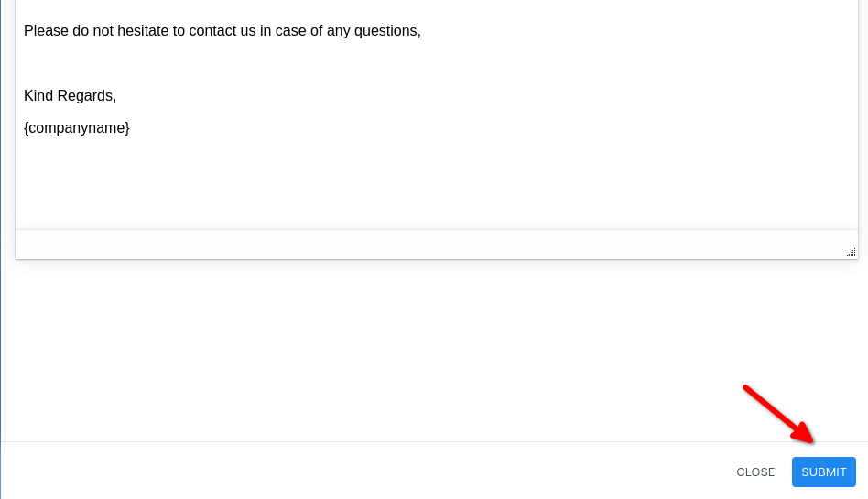Click the editor's bottom status bar
The width and height of the screenshot is (868, 499).
(430, 244)
